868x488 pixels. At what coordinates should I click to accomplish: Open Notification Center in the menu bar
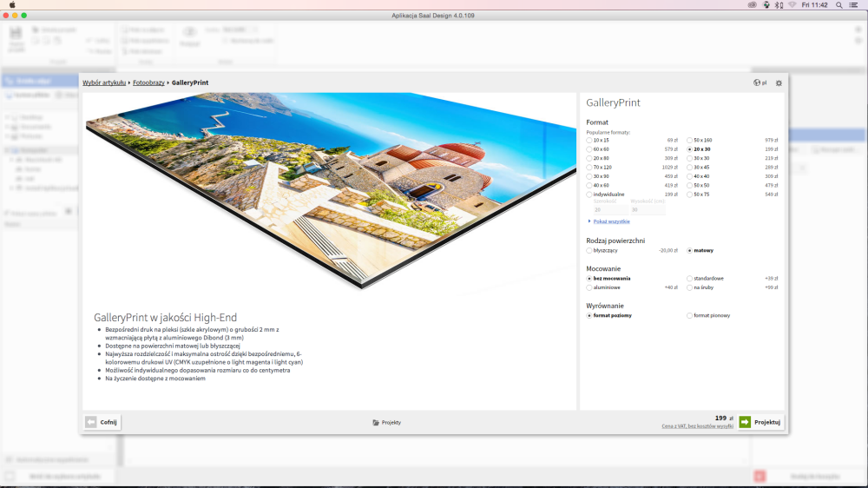coord(853,5)
